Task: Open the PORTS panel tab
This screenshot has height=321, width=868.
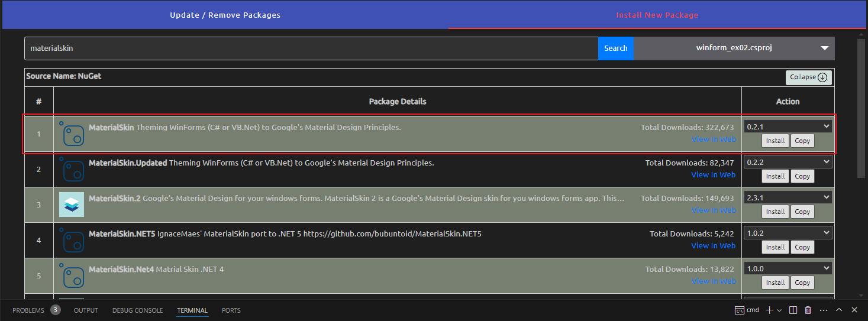Action: coord(231,310)
